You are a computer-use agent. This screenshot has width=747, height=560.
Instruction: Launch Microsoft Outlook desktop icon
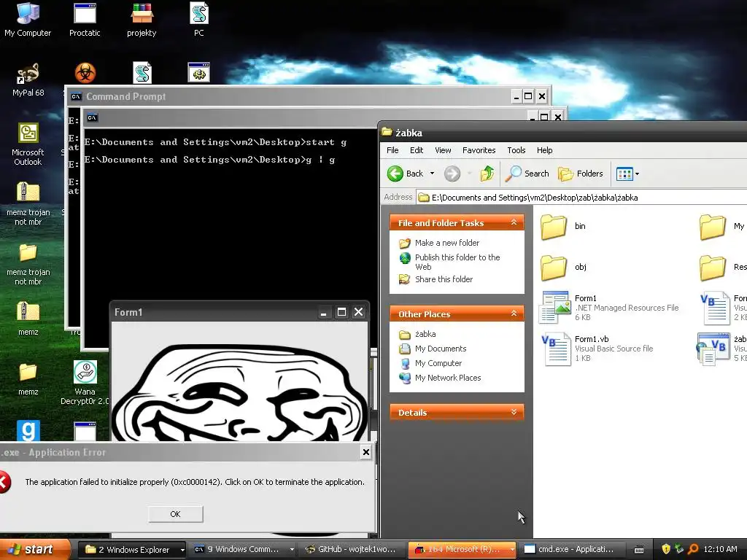click(28, 144)
